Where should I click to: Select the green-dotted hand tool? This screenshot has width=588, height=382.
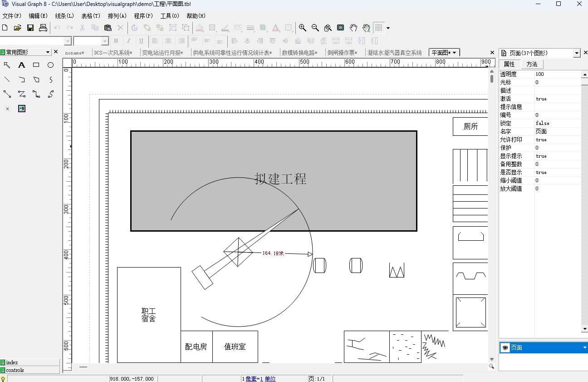click(x=366, y=28)
